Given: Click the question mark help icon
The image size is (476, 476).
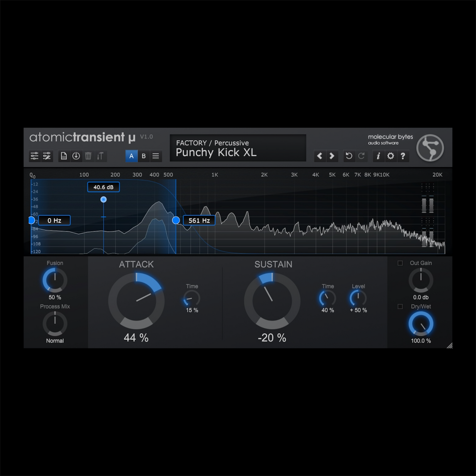Looking at the screenshot, I should tap(403, 156).
